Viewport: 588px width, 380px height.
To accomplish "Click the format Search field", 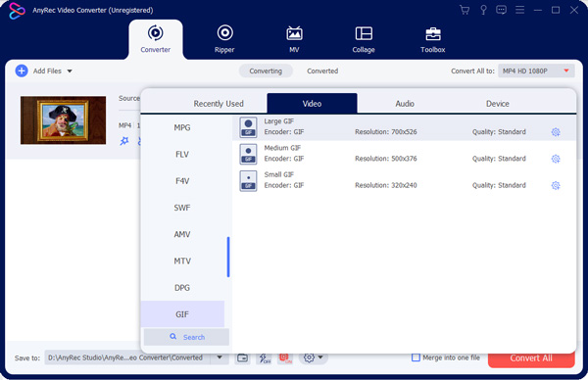I will [186, 337].
